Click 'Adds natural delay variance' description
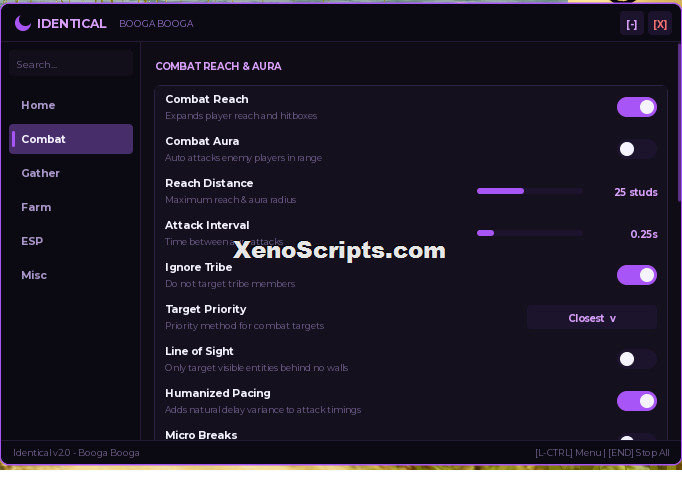Viewport: 682px width, 500px height. tap(263, 410)
